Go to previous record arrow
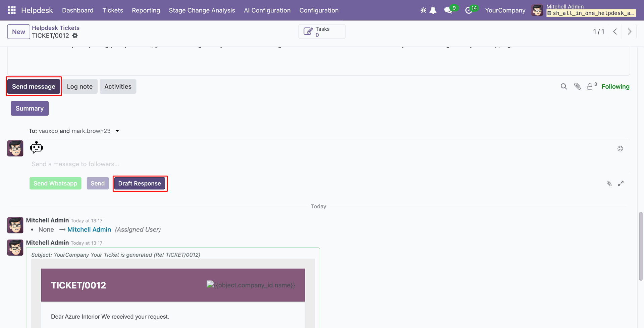 click(615, 31)
